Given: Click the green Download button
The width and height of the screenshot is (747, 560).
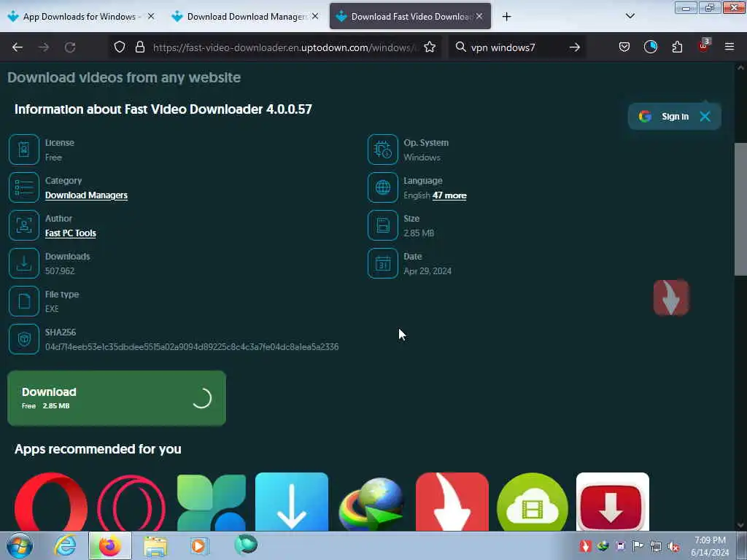Looking at the screenshot, I should [x=117, y=398].
